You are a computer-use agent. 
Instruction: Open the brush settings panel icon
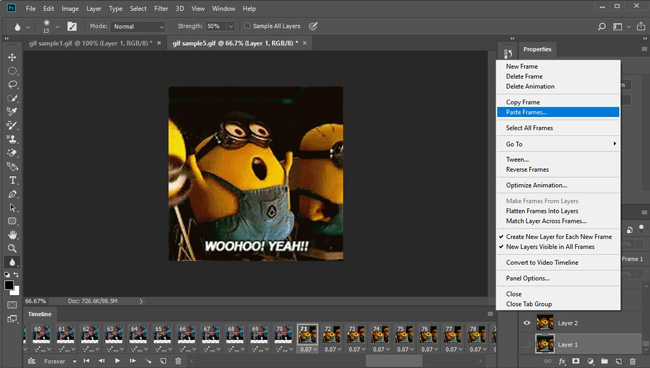72,27
